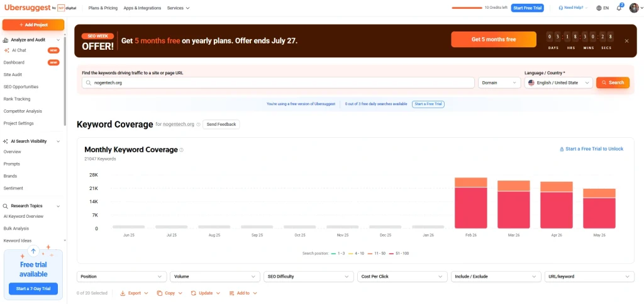Click the lock icon for free trial unlock
Screen dimensions: 644x304
tap(562, 149)
